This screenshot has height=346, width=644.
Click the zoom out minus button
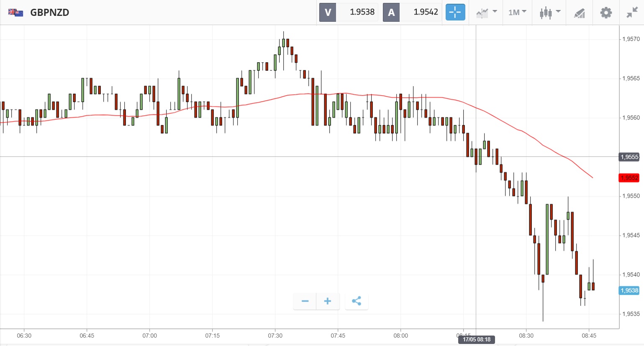(305, 301)
